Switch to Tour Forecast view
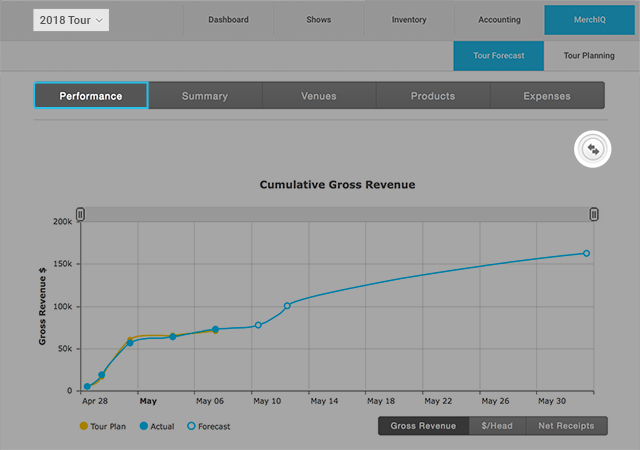 [497, 56]
